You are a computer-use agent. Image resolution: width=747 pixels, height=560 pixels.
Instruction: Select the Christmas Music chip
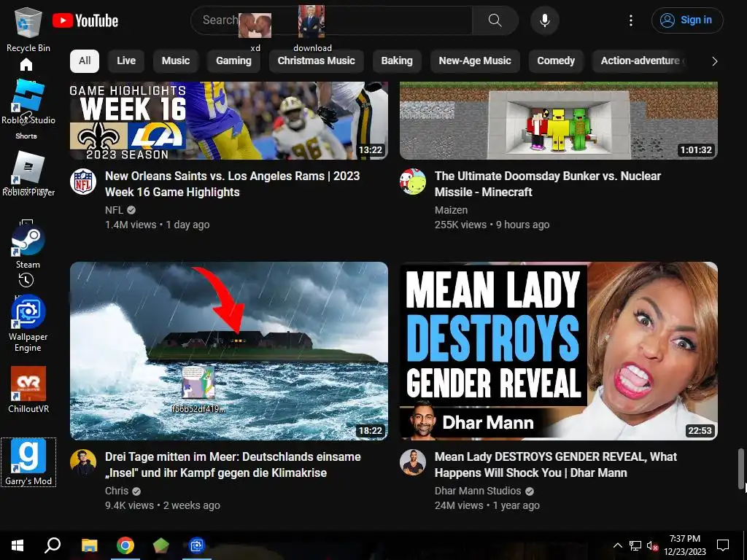click(317, 61)
